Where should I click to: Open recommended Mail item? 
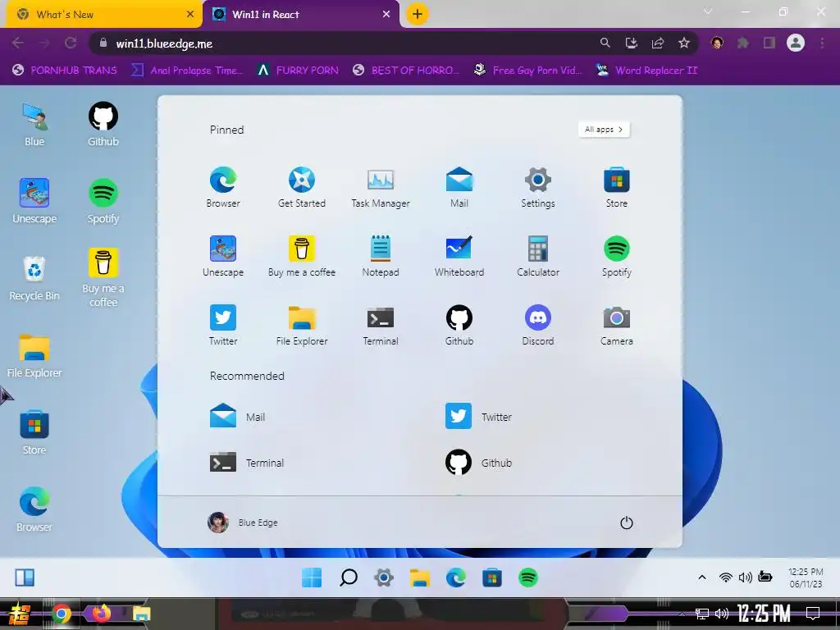[x=237, y=416]
